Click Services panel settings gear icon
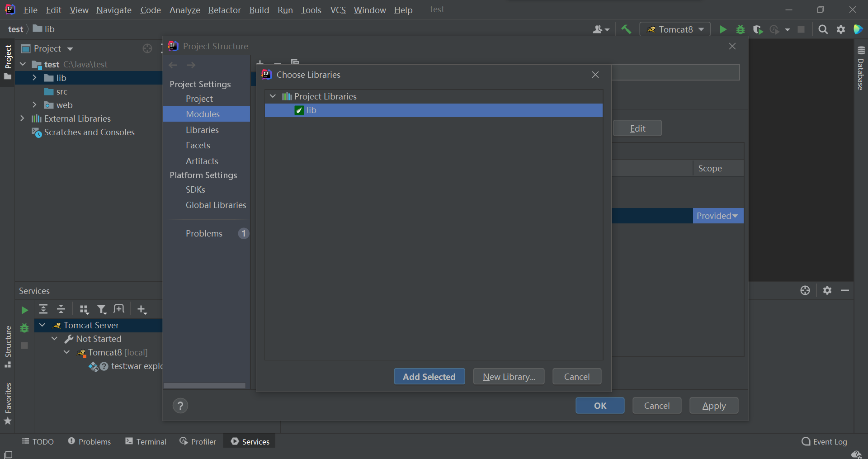The height and width of the screenshot is (459, 868). [x=827, y=290]
